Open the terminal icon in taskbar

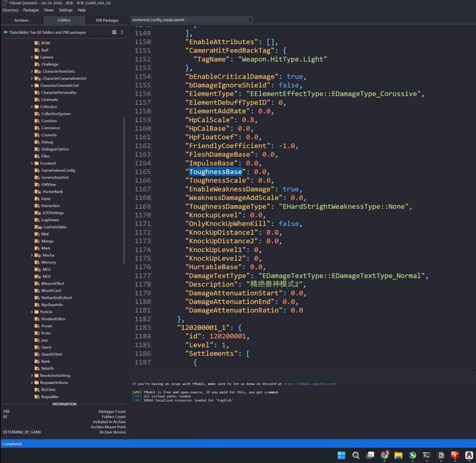point(426,455)
